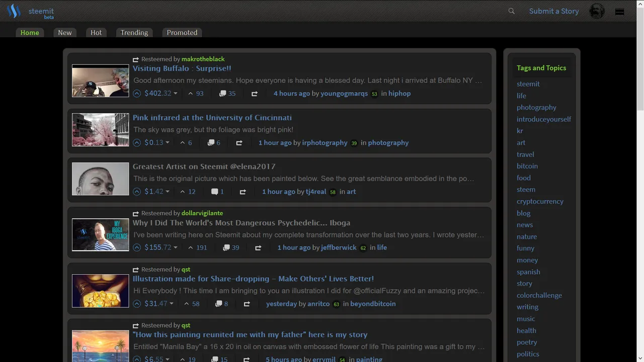Open the user avatar in the header

(x=597, y=11)
